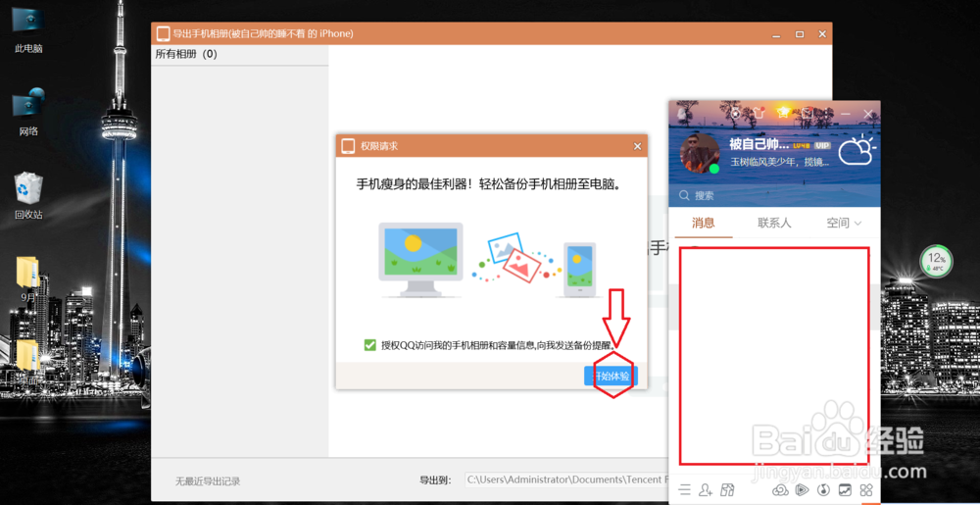This screenshot has width=980, height=505.
Task: Click the VIP badge in QQ profile
Action: (x=822, y=146)
